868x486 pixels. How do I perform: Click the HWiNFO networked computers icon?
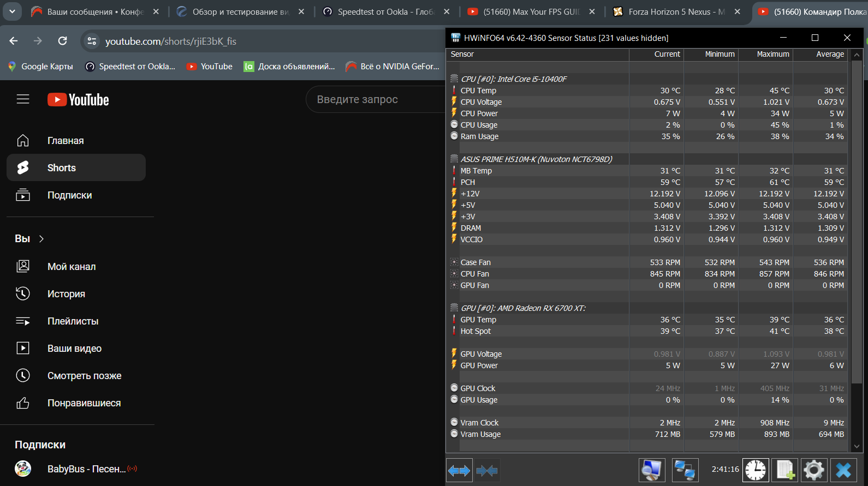[x=685, y=470]
